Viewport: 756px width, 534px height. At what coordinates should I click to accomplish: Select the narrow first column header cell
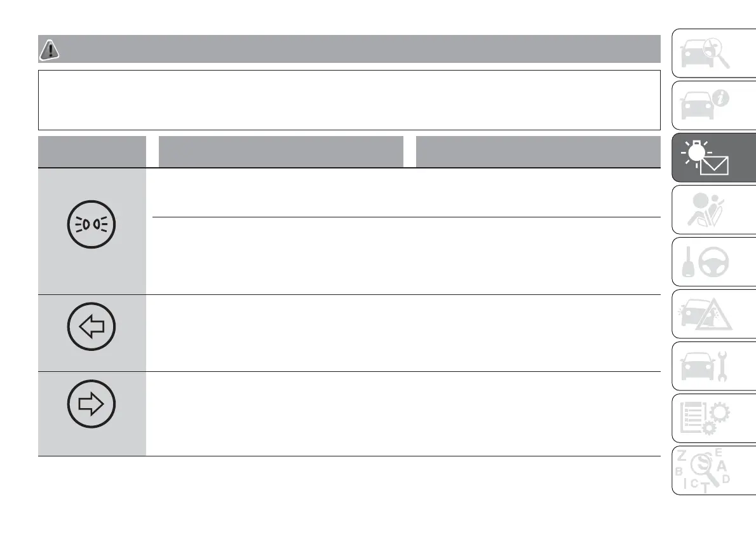(x=91, y=151)
